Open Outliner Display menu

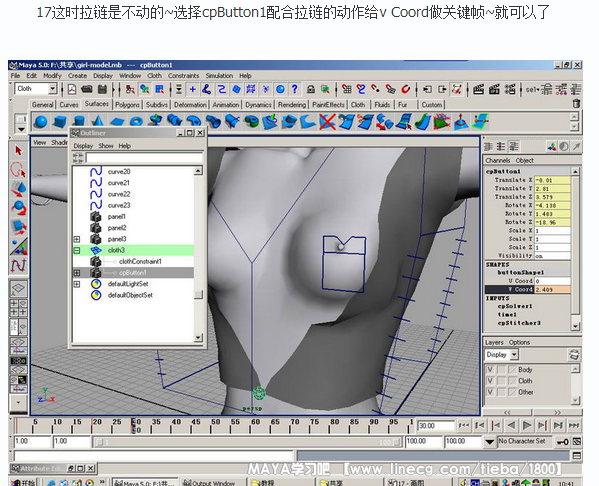click(83, 146)
